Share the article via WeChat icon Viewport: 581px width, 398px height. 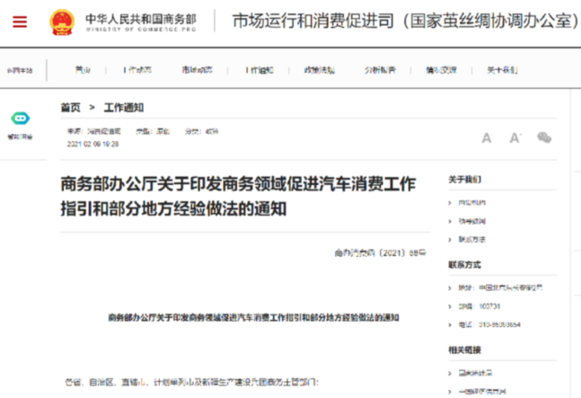[544, 137]
